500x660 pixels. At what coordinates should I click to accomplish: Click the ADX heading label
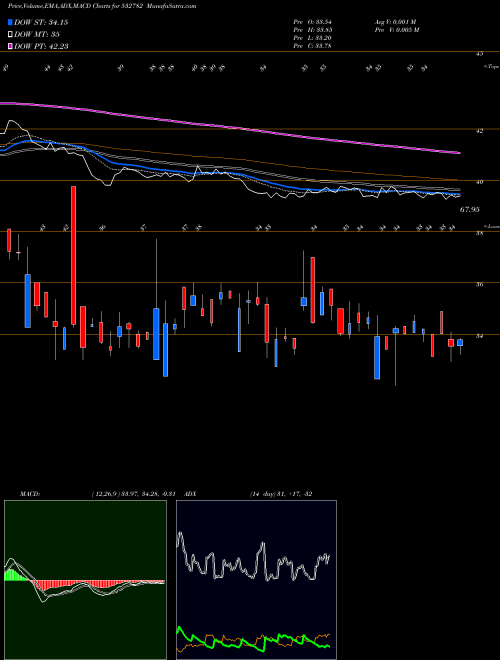pos(190,494)
